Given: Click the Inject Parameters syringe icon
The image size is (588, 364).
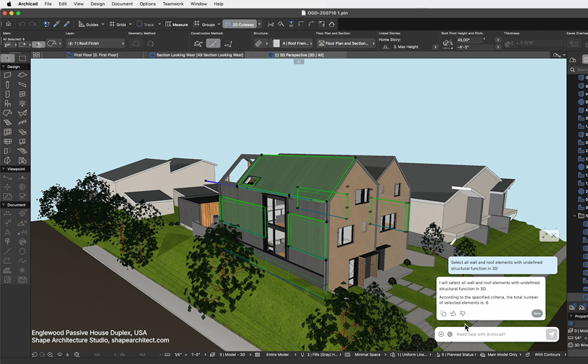Looking at the screenshot, I should (x=66, y=24).
